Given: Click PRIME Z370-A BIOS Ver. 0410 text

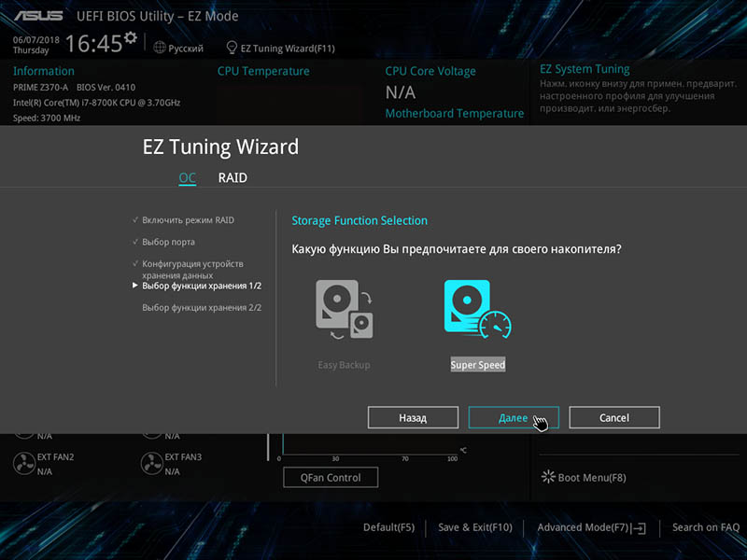Looking at the screenshot, I should coord(74,87).
